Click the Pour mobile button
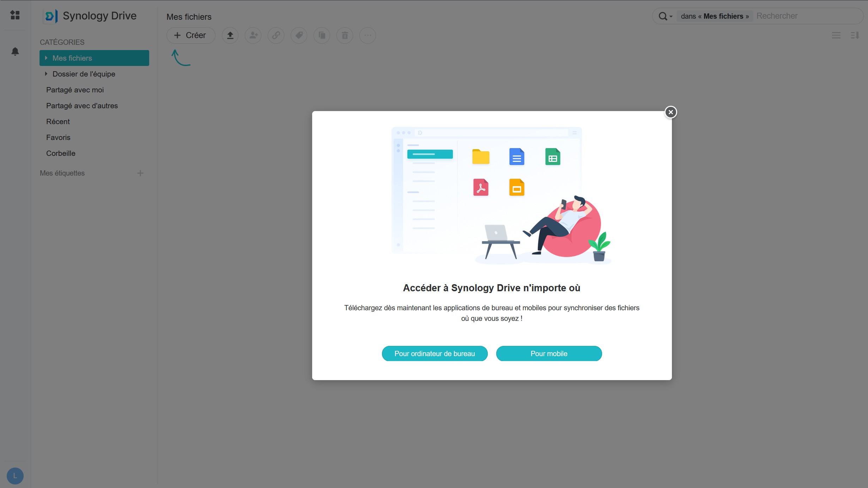Viewport: 868px width, 488px height. pos(549,353)
